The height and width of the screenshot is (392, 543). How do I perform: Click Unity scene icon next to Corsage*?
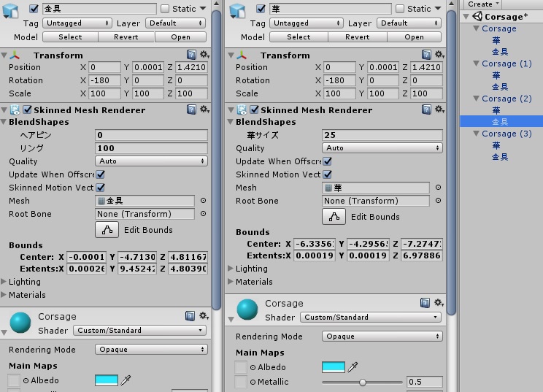(477, 16)
